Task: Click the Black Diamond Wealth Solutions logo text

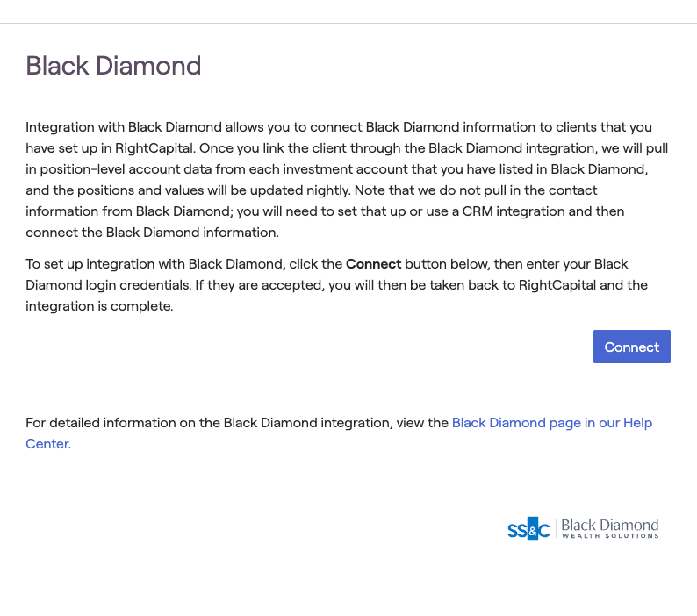Action: tap(609, 525)
